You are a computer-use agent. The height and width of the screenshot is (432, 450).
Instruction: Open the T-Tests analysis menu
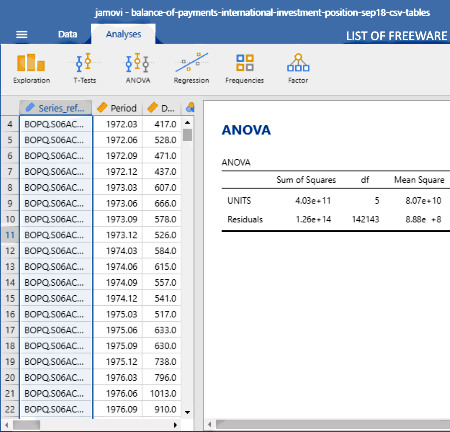pos(85,69)
